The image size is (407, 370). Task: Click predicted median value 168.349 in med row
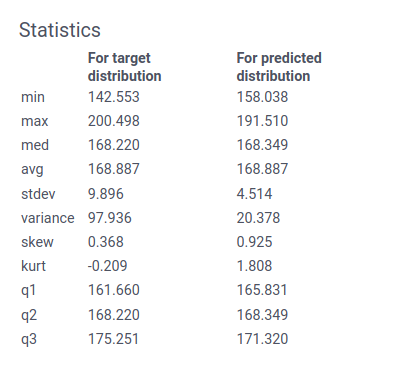262,145
